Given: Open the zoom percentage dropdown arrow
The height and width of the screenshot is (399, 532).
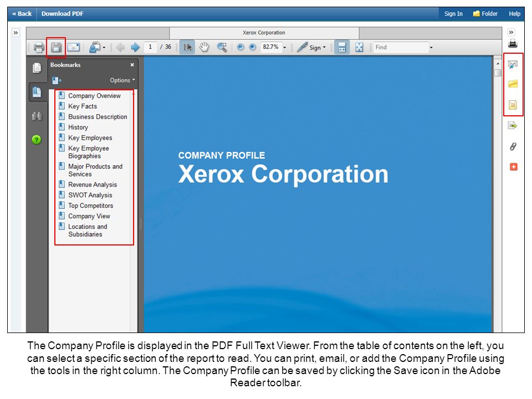Looking at the screenshot, I should coord(285,48).
